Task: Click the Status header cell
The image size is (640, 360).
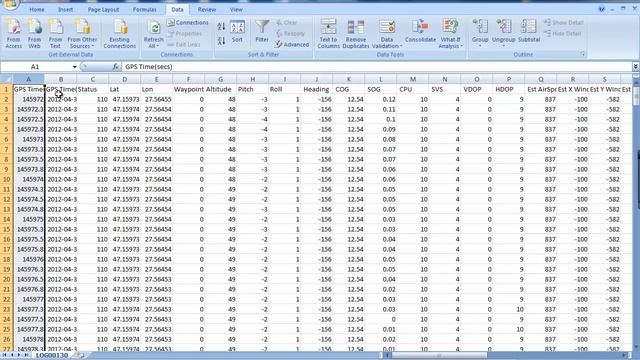Action: coord(93,89)
